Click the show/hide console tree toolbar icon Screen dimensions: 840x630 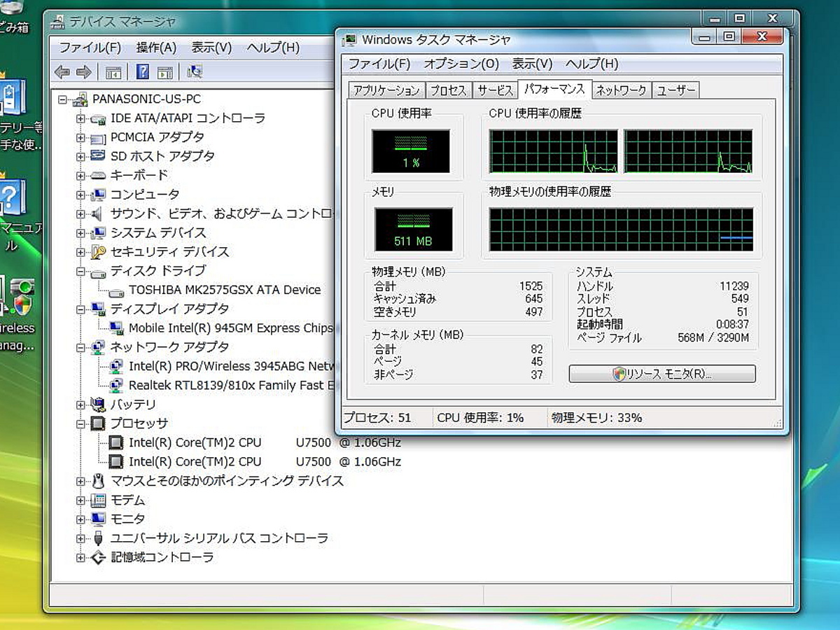(x=113, y=72)
